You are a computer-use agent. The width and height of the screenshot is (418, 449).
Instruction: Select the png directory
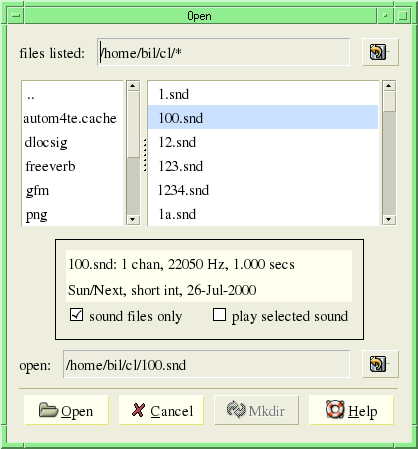tap(72, 214)
